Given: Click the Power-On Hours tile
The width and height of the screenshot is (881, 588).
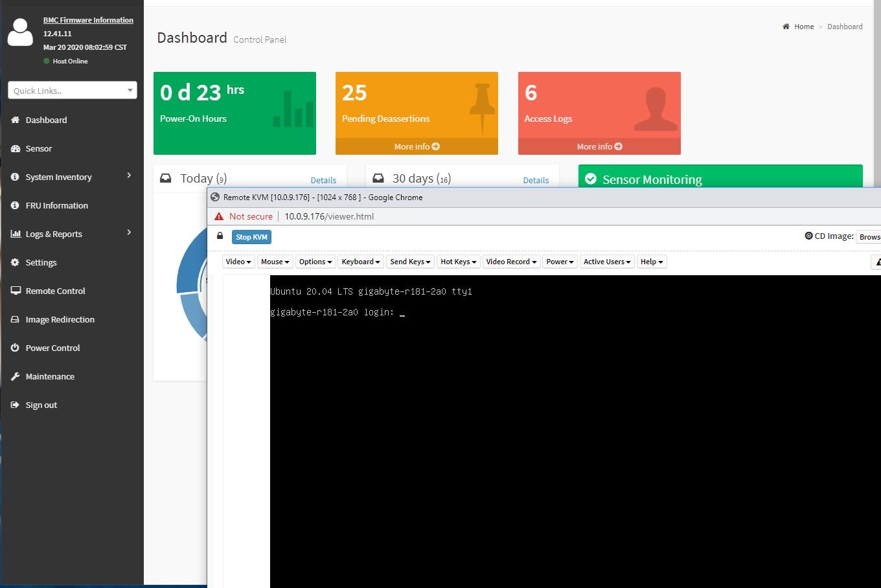Looking at the screenshot, I should point(235,113).
